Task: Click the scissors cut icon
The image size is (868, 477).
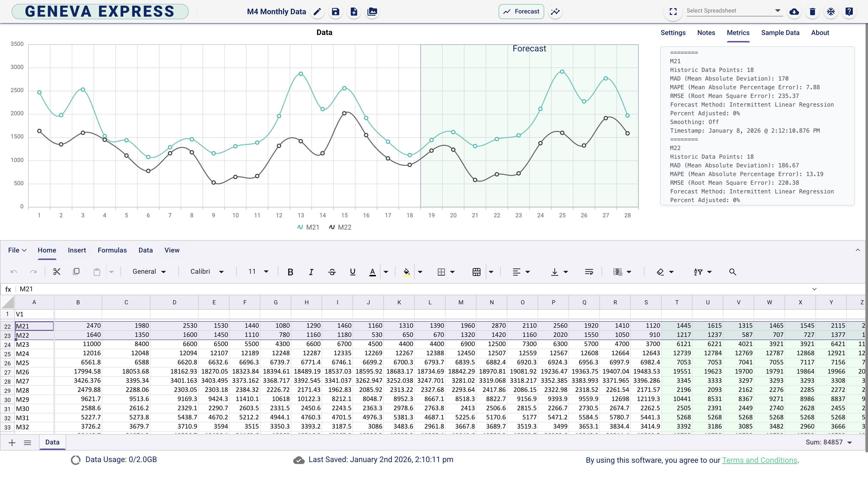Action: 57,272
